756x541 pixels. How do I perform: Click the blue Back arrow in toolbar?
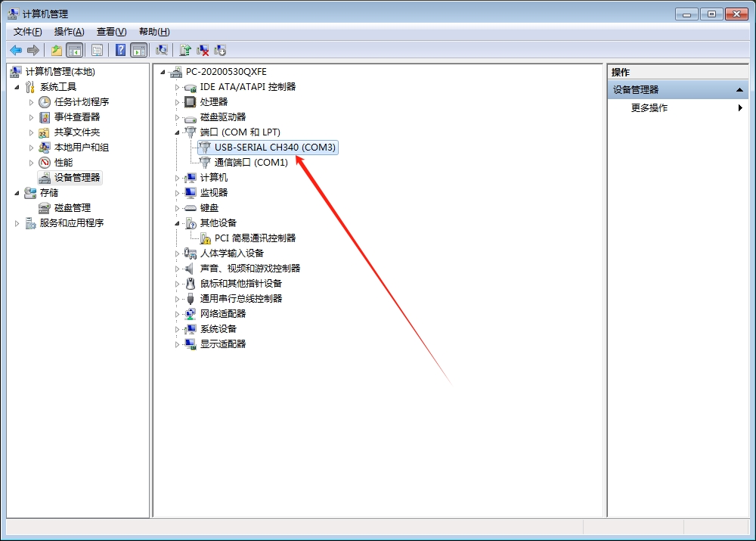pyautogui.click(x=16, y=50)
